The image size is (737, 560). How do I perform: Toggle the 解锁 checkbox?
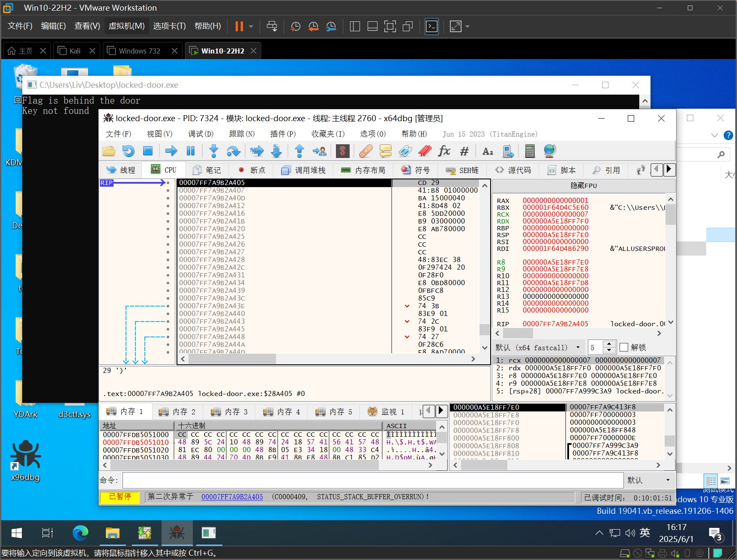tap(624, 347)
